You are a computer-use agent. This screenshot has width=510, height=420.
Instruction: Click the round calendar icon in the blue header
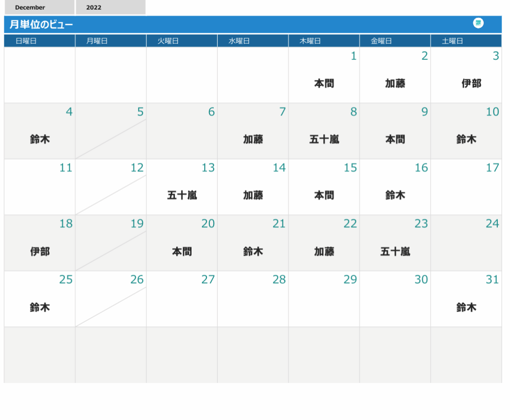[x=478, y=23]
